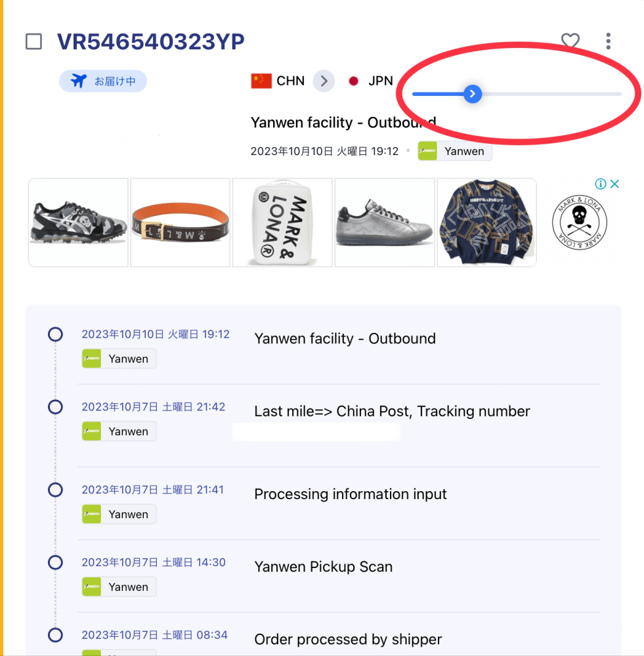Click the tracking number VR546540323YP title
Screen dimensions: 644x656
150,41
